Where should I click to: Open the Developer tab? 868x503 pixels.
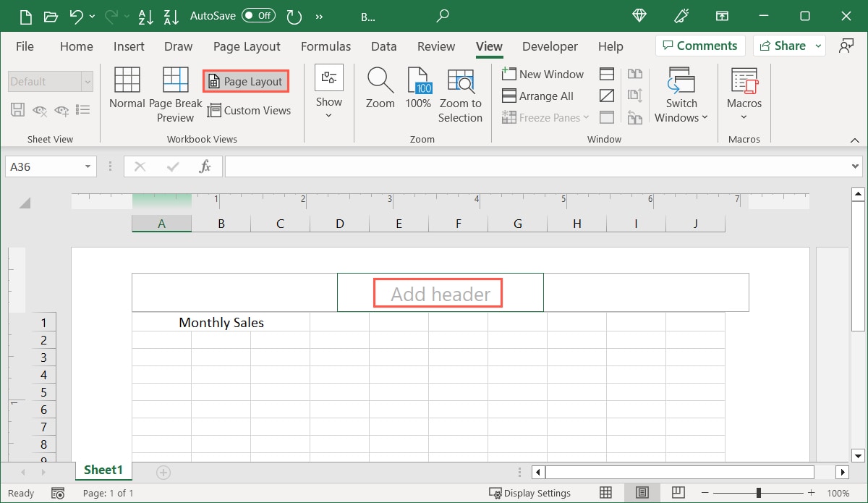550,46
